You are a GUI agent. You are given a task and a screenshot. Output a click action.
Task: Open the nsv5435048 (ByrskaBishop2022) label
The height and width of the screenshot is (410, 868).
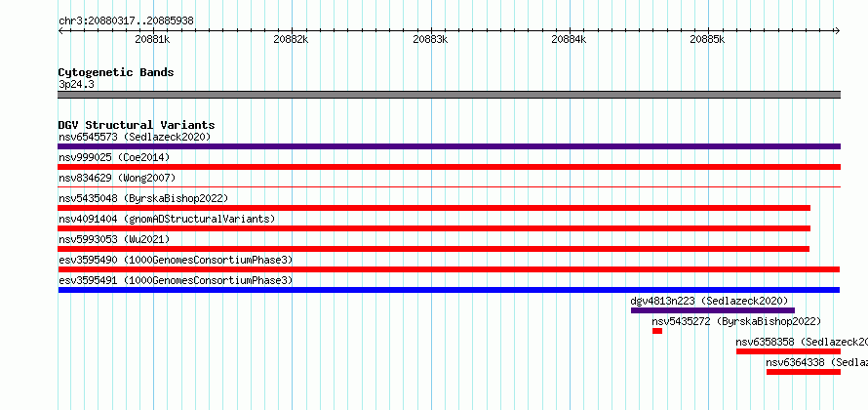pyautogui.click(x=143, y=198)
